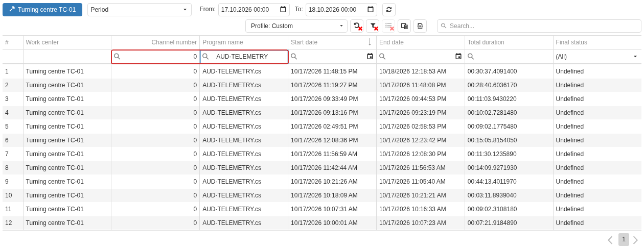Screen dimensions: 644x251
Task: Select start date 10/17/2026 10:00:01 AM cell
Action: tap(332, 223)
